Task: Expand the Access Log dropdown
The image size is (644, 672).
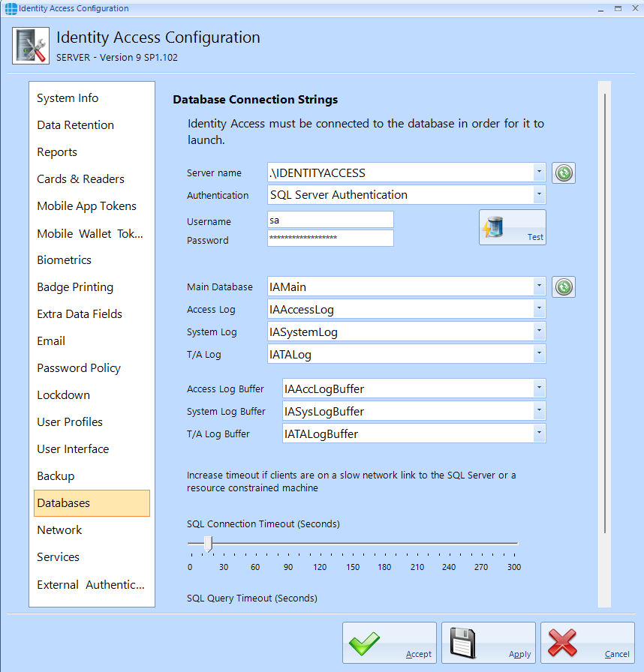Action: point(540,308)
